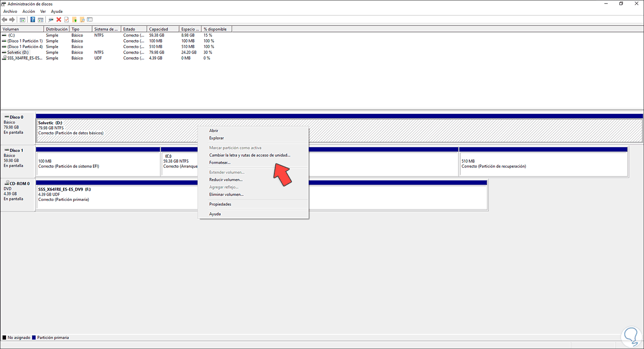Click the red X delete volume icon
Screen dimensions: 644x349
[58, 19]
